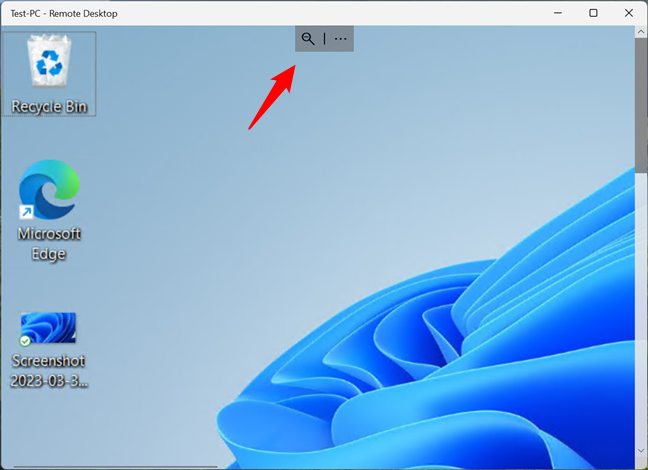Image resolution: width=648 pixels, height=470 pixels.
Task: Click the zoom magnifier in connection bar
Action: (x=308, y=39)
